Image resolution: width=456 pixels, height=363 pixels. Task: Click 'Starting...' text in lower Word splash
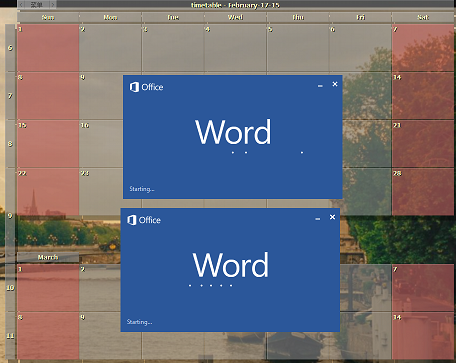[139, 322]
